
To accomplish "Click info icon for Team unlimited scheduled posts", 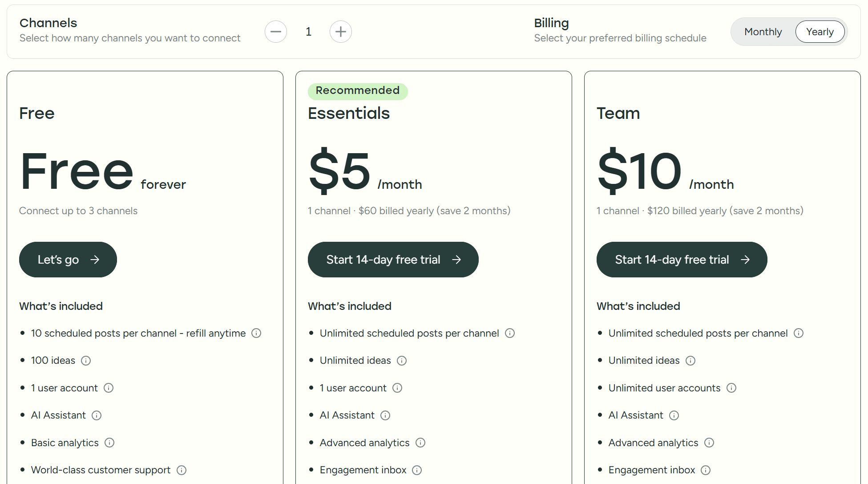I will [799, 333].
